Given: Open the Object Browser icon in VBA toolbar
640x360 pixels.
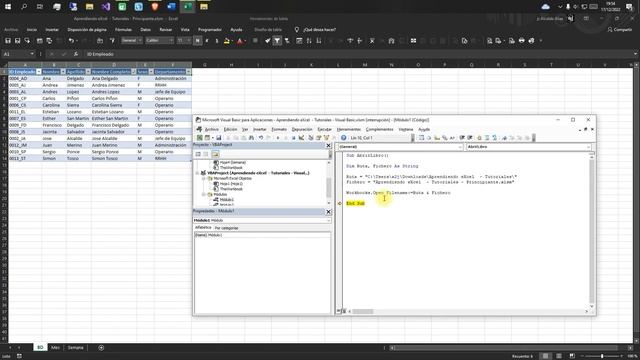Looking at the screenshot, I should (326, 138).
